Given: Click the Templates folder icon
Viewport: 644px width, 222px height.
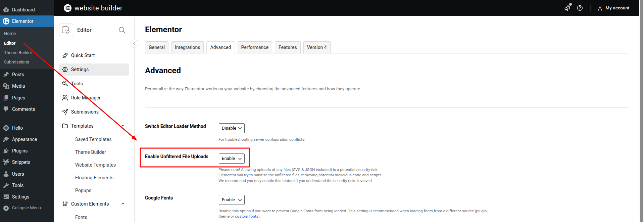Looking at the screenshot, I should coord(65,126).
